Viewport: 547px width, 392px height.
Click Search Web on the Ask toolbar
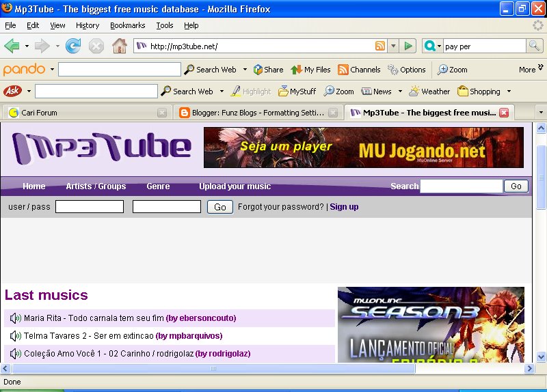click(187, 92)
